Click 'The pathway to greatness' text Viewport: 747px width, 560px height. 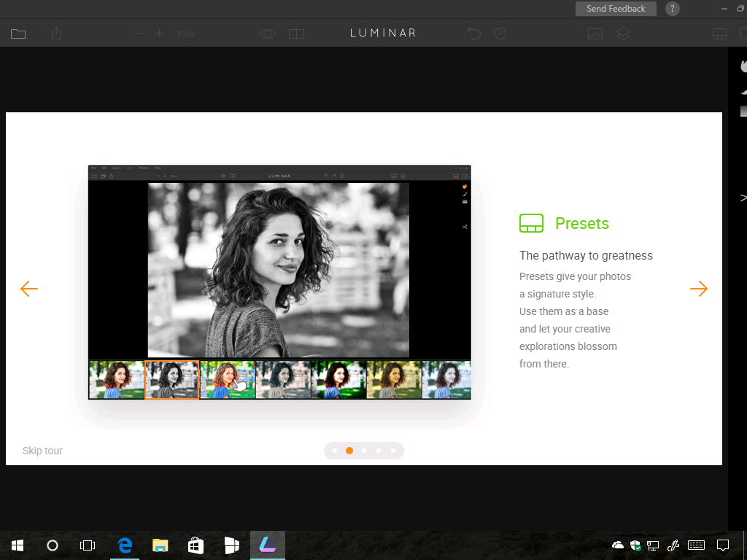click(586, 256)
